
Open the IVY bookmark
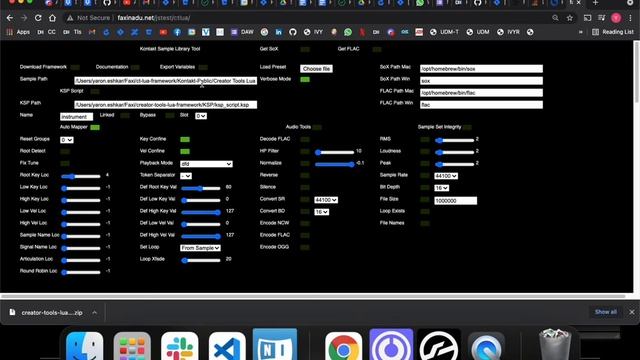pyautogui.click(x=313, y=32)
